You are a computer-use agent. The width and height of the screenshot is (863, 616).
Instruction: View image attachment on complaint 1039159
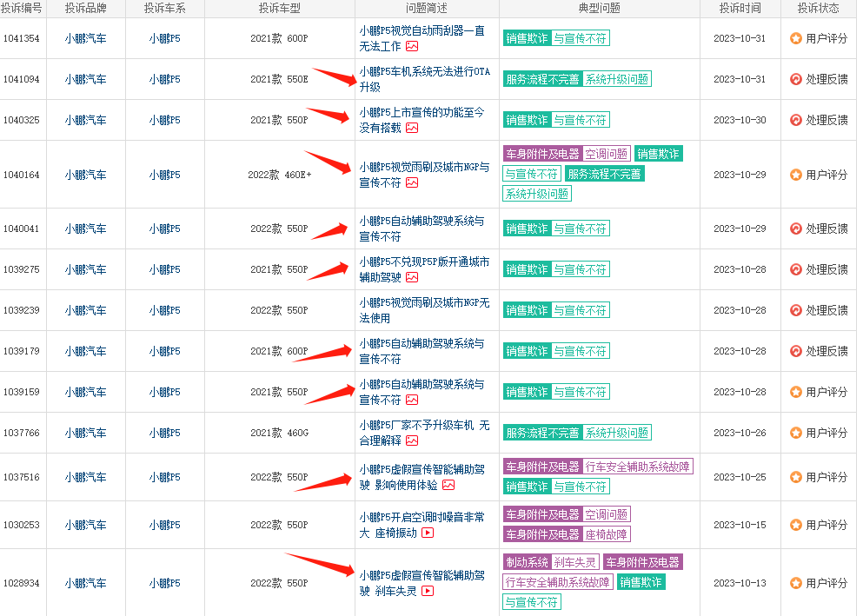click(412, 400)
